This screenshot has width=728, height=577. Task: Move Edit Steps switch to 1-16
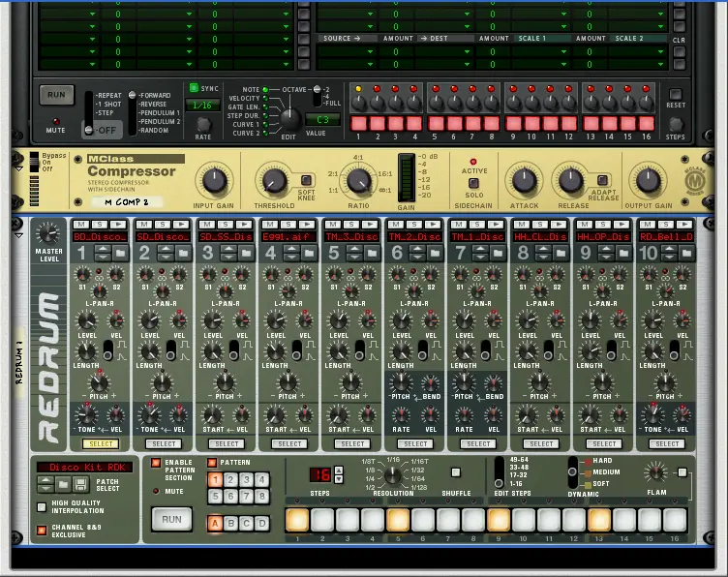tap(500, 482)
